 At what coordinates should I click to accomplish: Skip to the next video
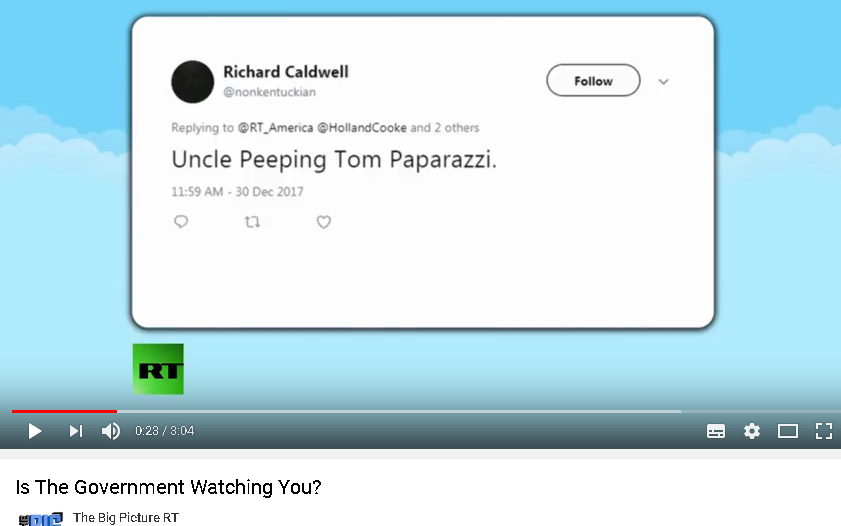[x=76, y=431]
